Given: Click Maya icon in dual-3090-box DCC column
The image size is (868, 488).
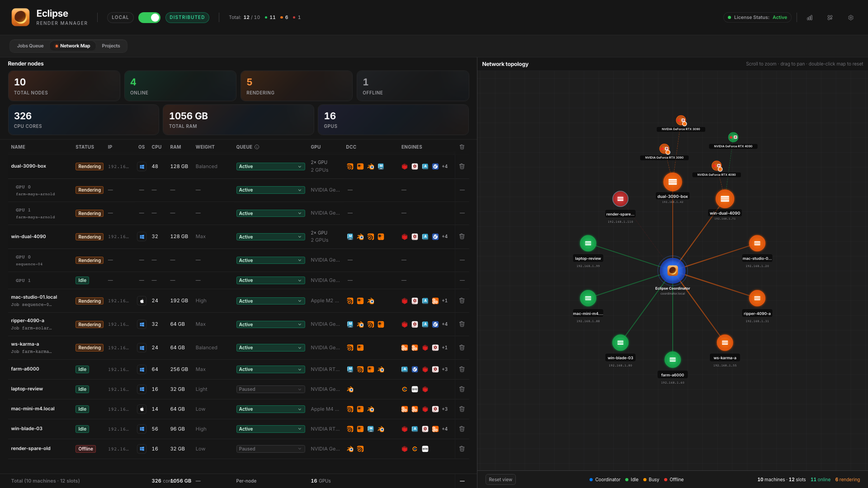Looking at the screenshot, I should tap(381, 166).
